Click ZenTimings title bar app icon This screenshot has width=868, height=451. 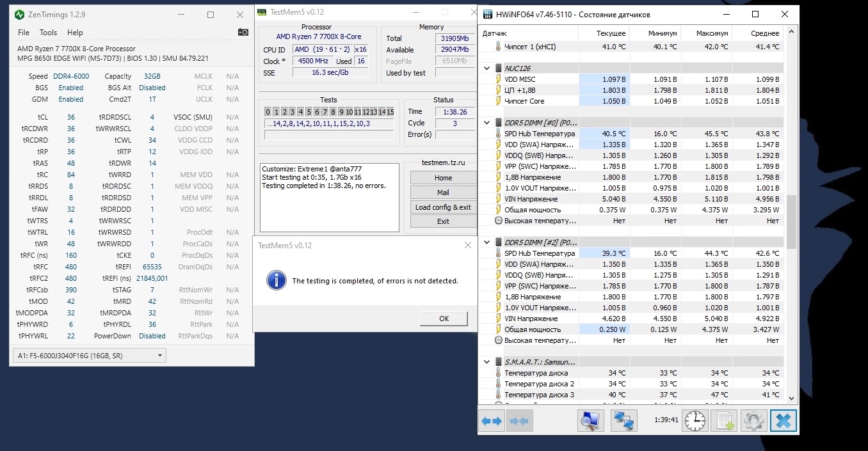pos(19,14)
